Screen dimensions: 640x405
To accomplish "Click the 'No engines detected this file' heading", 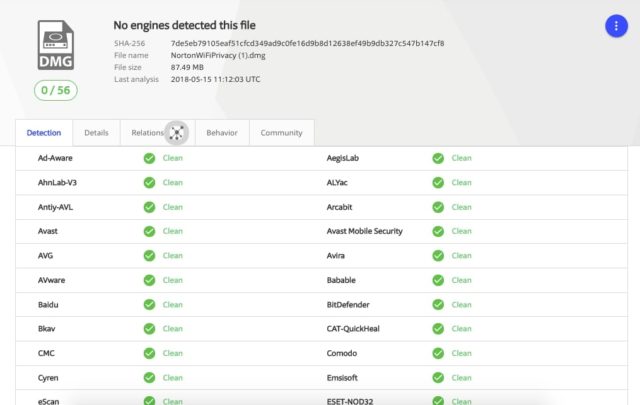I will (184, 25).
